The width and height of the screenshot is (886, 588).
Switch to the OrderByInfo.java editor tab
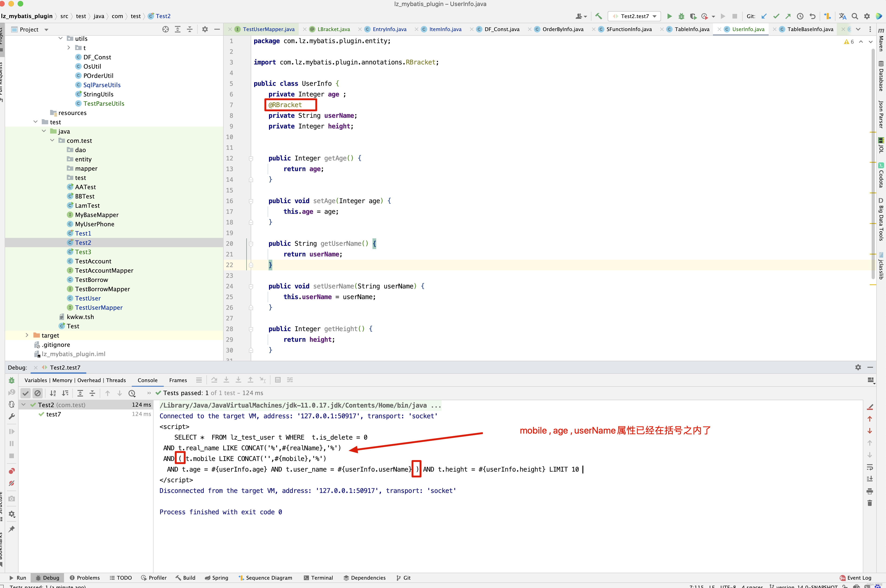[563, 29]
